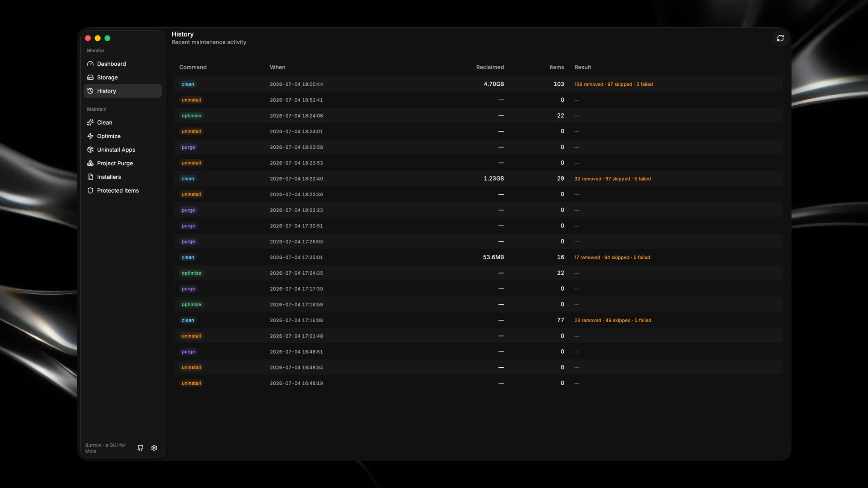Click optimize tag at 18:24:06 row
Screen dimensions: 868x488
pyautogui.click(x=191, y=115)
